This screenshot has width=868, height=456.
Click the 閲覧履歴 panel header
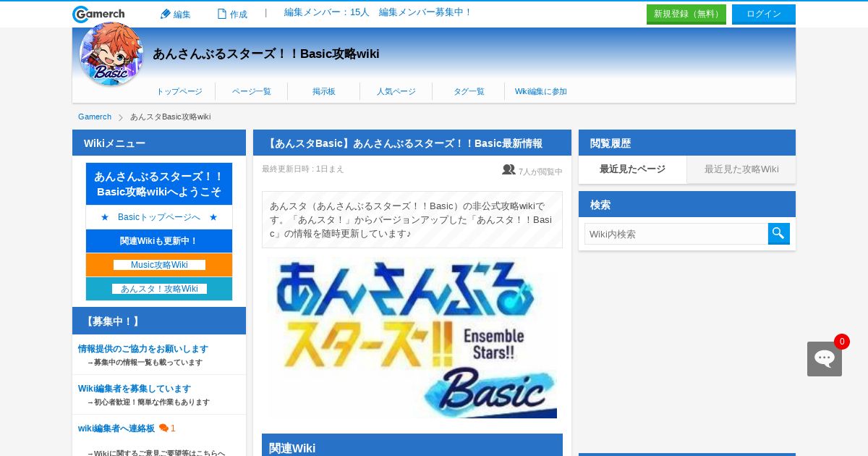tap(687, 143)
